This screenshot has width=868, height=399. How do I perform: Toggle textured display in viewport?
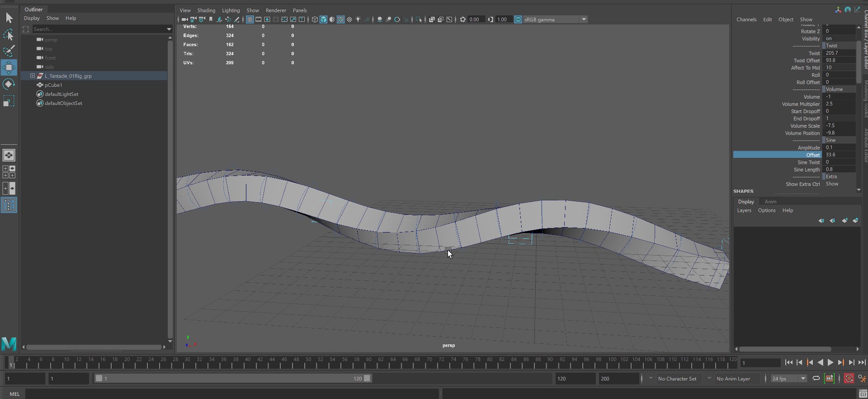(x=349, y=19)
